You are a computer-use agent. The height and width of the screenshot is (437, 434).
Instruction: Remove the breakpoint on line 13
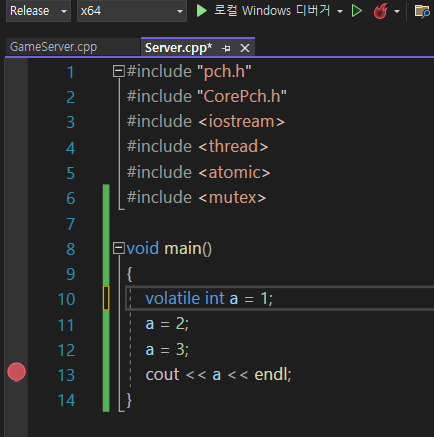16,372
